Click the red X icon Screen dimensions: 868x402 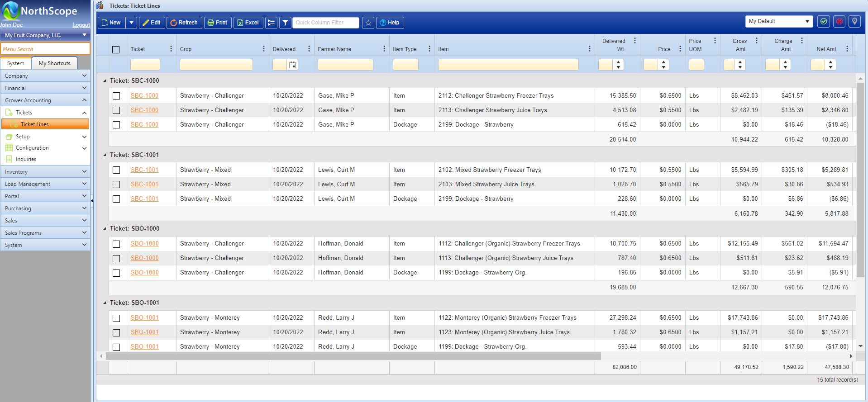(839, 21)
